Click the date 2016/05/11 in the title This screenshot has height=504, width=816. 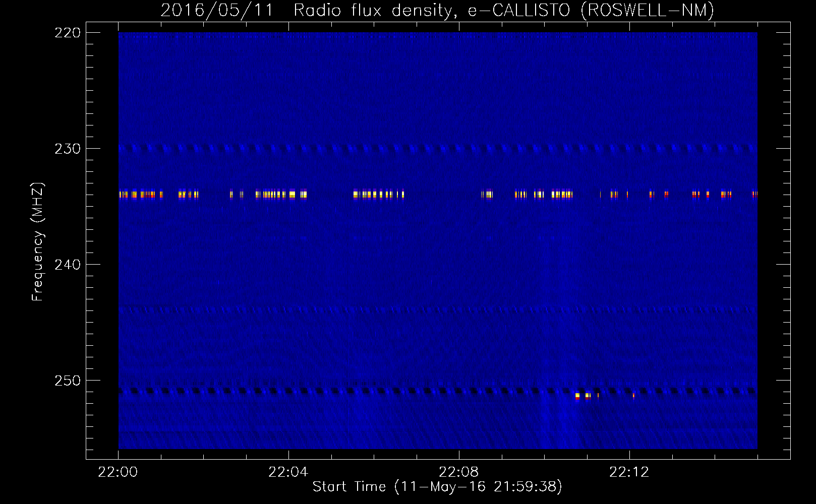click(217, 11)
